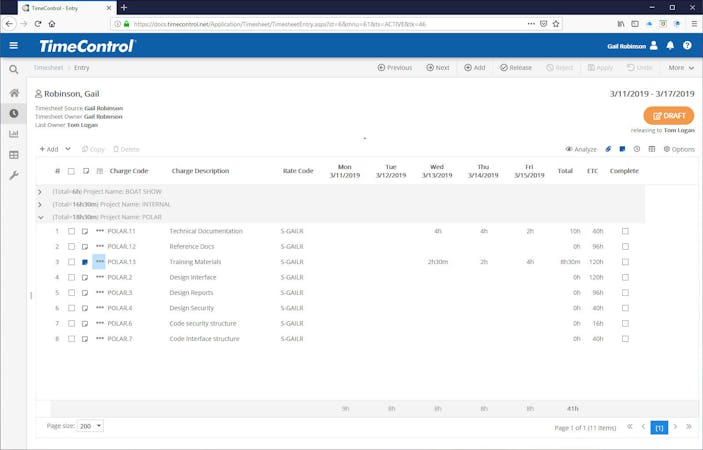
Task: Expand the INTERNAL project group
Action: point(40,204)
